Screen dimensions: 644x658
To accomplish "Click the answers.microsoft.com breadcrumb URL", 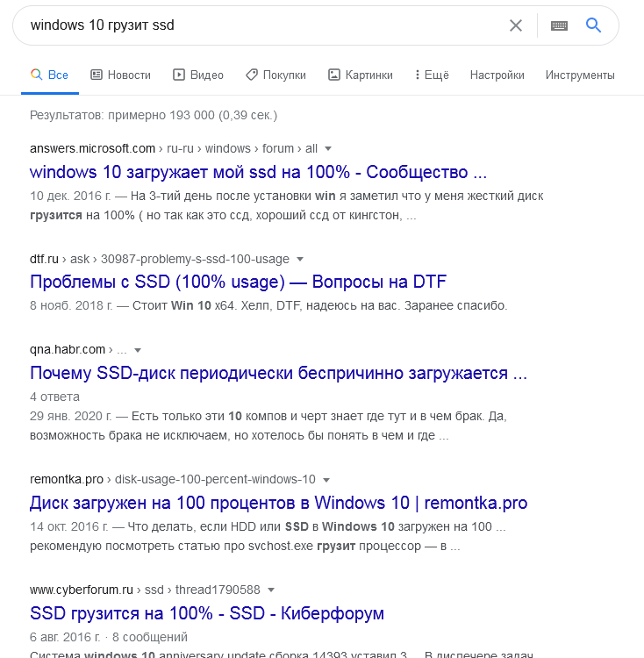I will pyautogui.click(x=174, y=148).
